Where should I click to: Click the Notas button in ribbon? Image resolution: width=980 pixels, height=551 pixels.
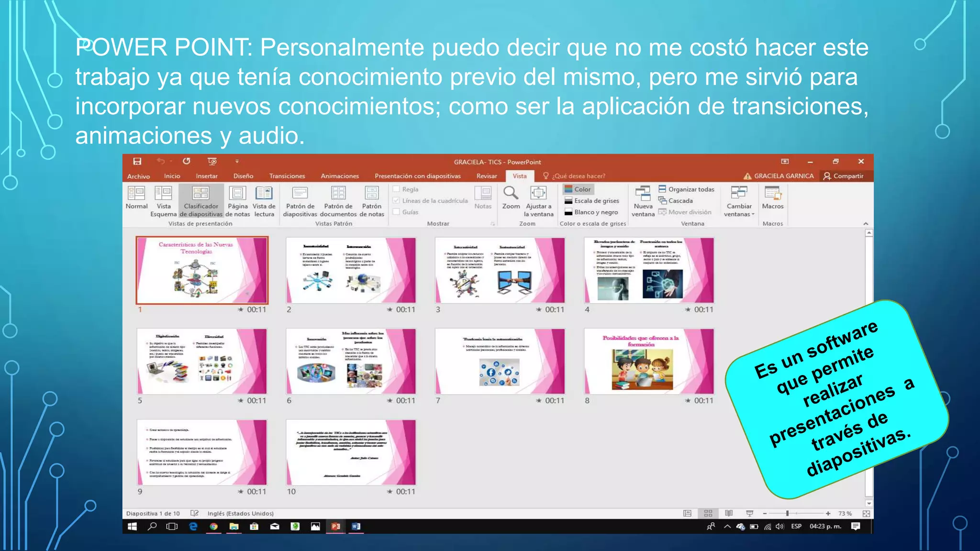[483, 198]
